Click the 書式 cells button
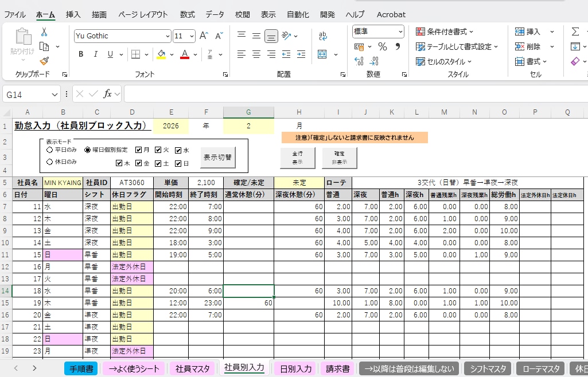This screenshot has height=377, width=588. click(531, 61)
